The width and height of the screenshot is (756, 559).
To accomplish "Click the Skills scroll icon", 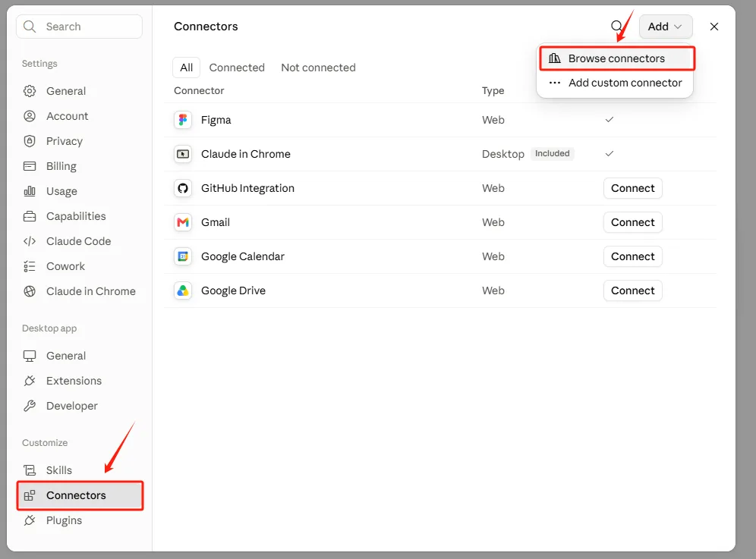I will tap(30, 470).
